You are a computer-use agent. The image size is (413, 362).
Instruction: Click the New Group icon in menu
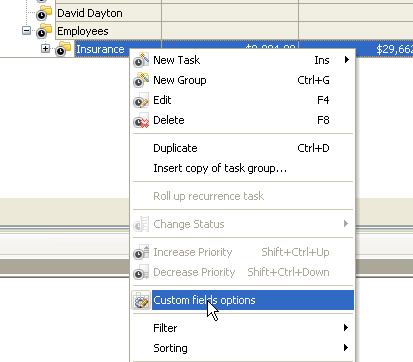pyautogui.click(x=141, y=80)
